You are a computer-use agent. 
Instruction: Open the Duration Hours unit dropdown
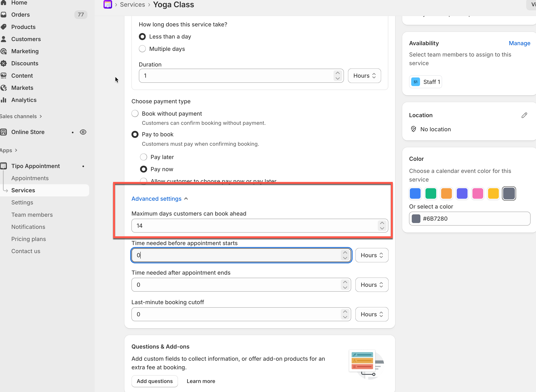point(364,76)
